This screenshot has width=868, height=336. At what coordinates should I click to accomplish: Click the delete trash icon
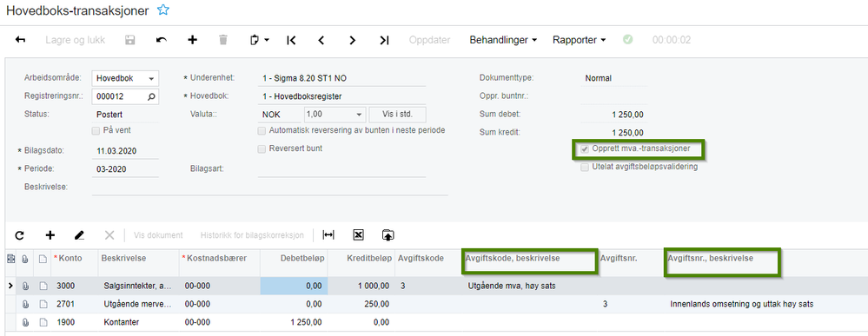223,40
